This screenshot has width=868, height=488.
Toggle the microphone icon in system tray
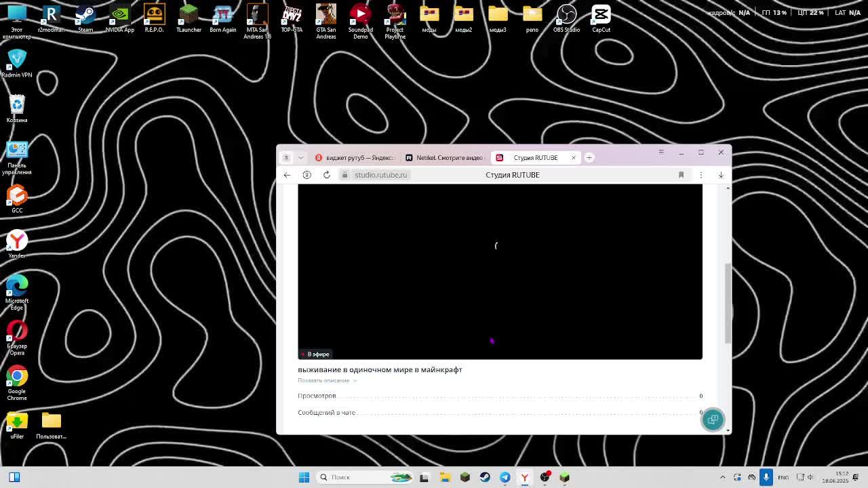(766, 477)
